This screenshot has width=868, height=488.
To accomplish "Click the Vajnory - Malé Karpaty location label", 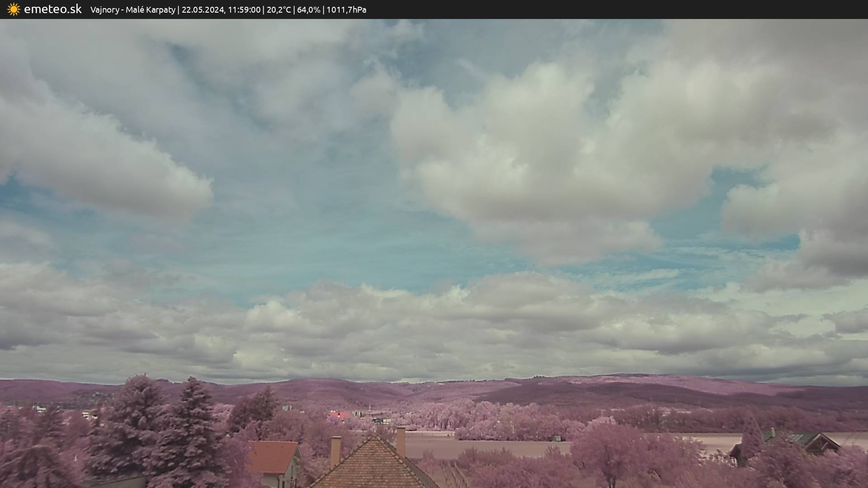I will [x=132, y=10].
